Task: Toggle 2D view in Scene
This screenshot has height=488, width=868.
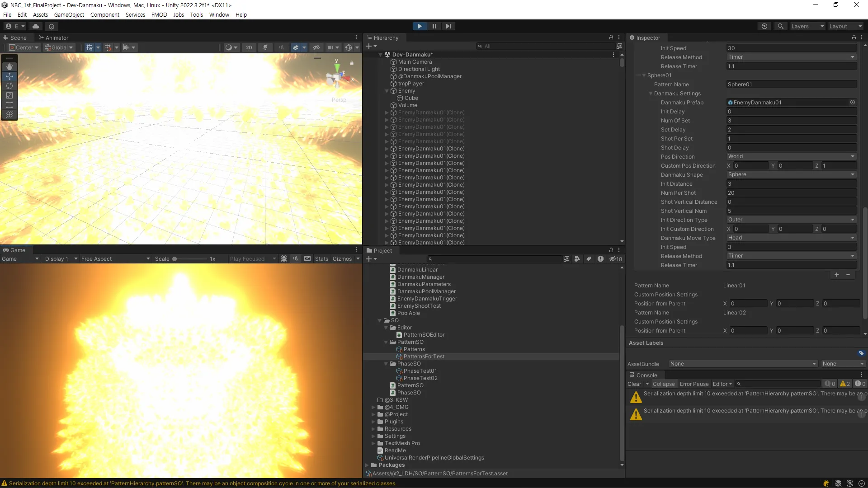Action: (x=249, y=47)
